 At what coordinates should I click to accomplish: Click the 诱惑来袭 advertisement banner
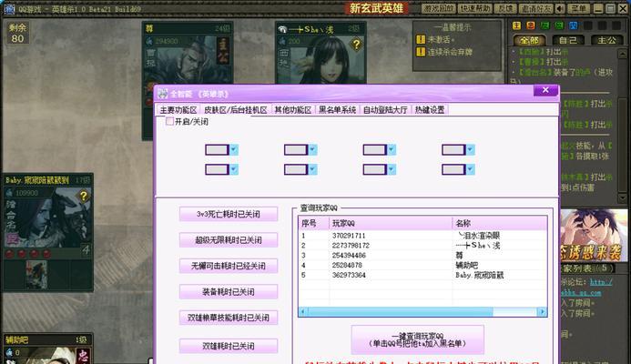tap(594, 236)
